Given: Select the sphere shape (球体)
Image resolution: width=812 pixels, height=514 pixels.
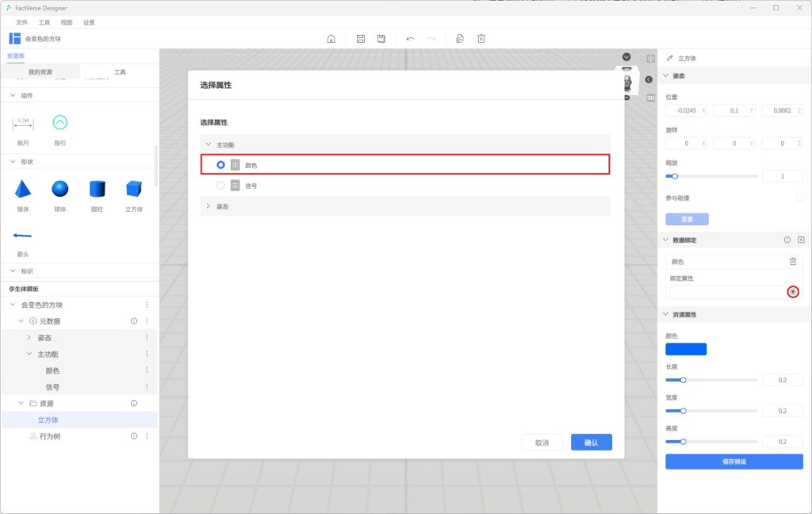Looking at the screenshot, I should 60,189.
